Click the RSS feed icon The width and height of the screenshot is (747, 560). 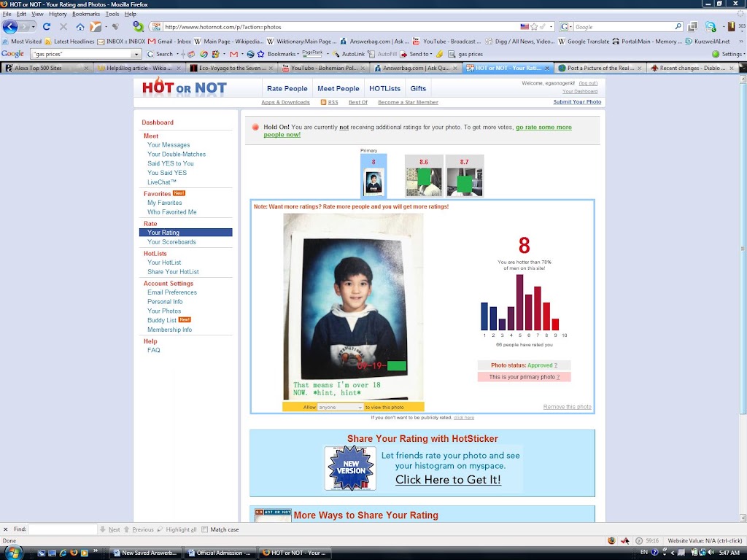click(323, 102)
